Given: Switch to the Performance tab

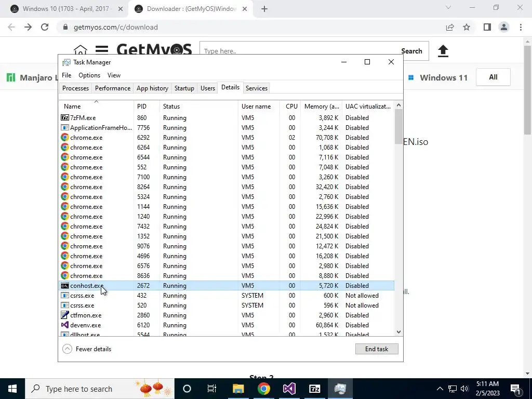Looking at the screenshot, I should click(x=113, y=88).
